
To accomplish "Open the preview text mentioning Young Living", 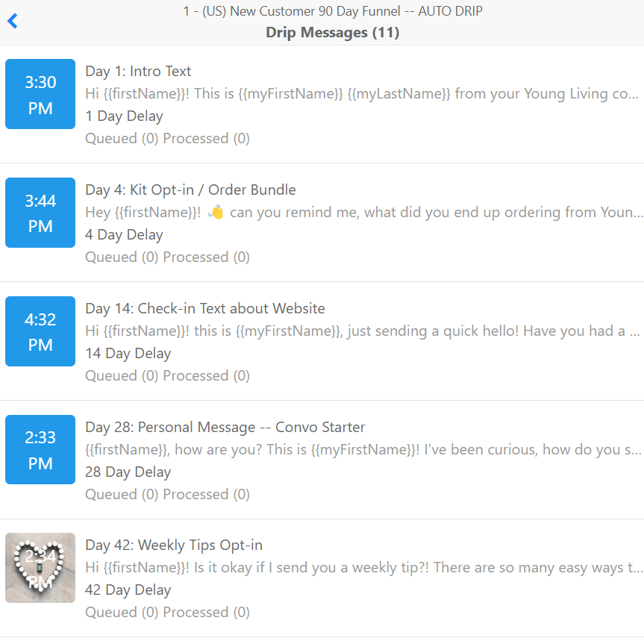I will [x=362, y=94].
